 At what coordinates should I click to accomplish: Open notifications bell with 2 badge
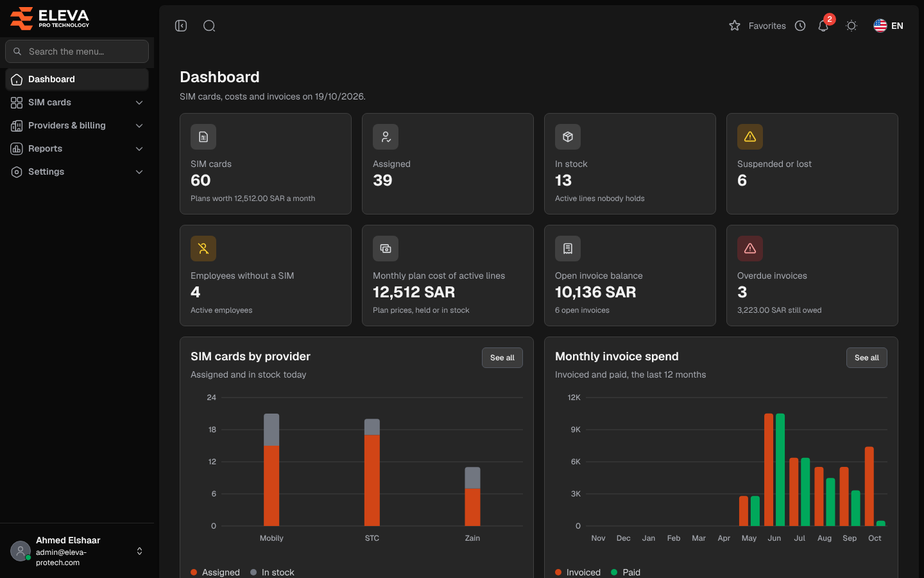coord(824,25)
